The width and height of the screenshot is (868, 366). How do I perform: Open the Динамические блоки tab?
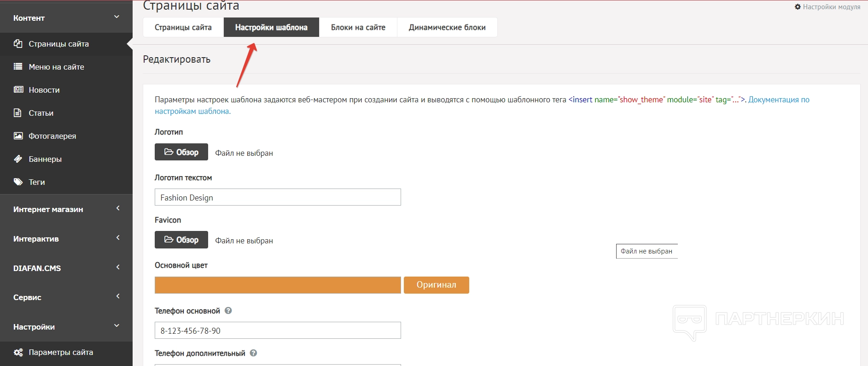coord(447,28)
